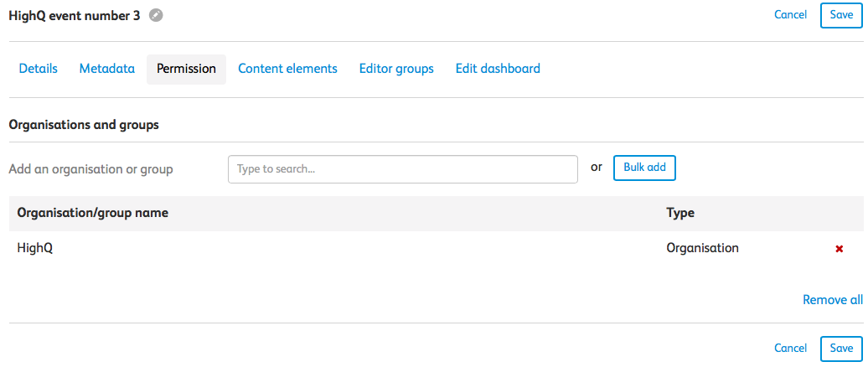
Task: Remove HighQ organisation using the red X
Action: pos(840,249)
